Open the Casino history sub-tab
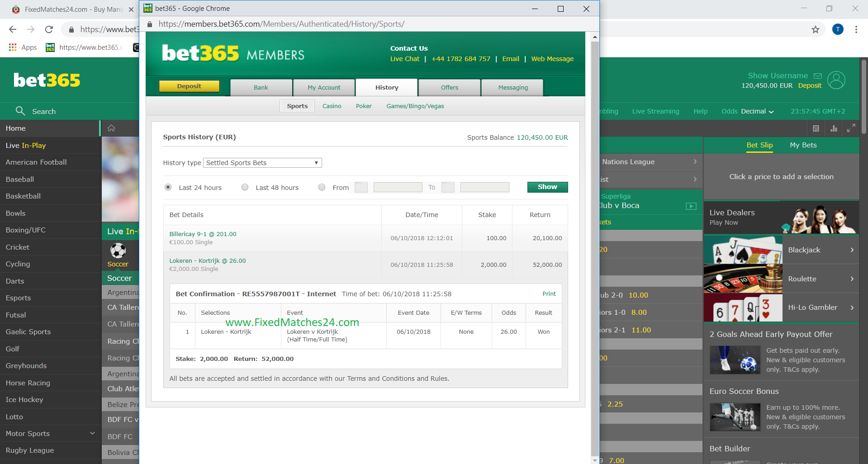Viewport: 868px width, 464px height. tap(332, 106)
